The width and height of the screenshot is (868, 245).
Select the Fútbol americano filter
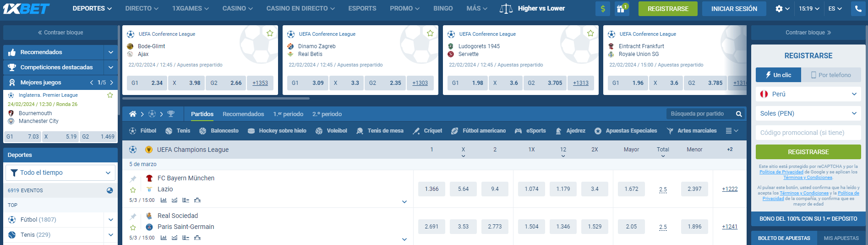[x=479, y=131]
